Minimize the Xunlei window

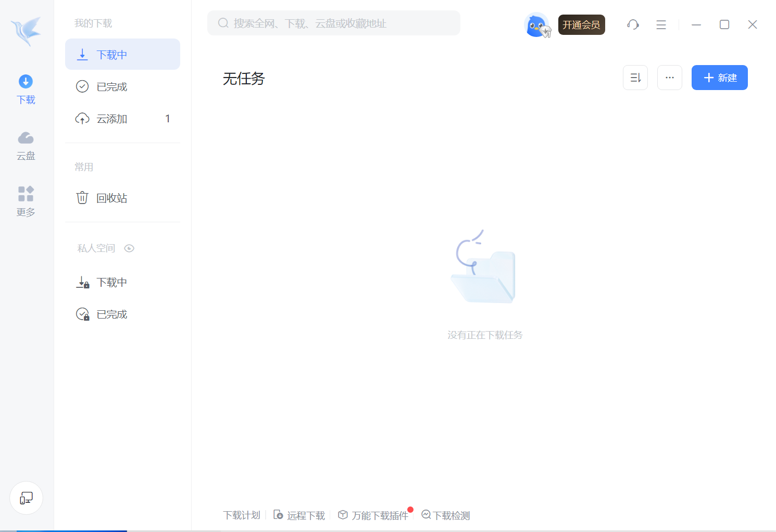[x=696, y=24]
